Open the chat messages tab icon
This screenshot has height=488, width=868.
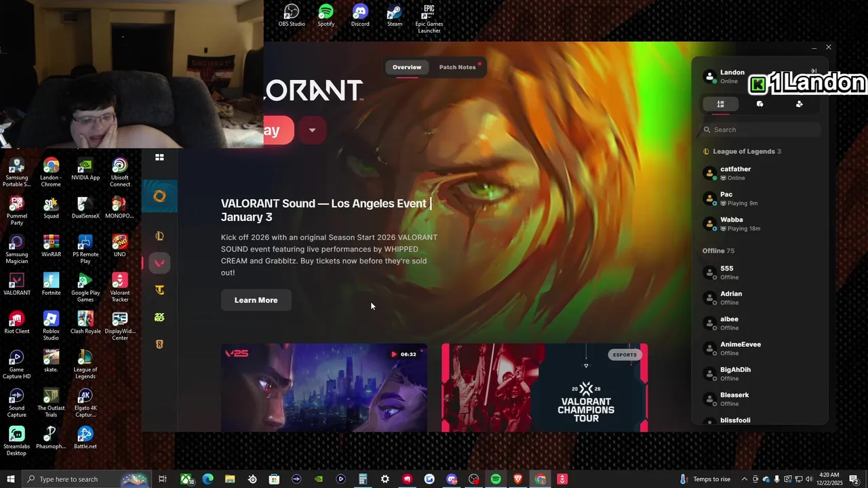(x=759, y=104)
